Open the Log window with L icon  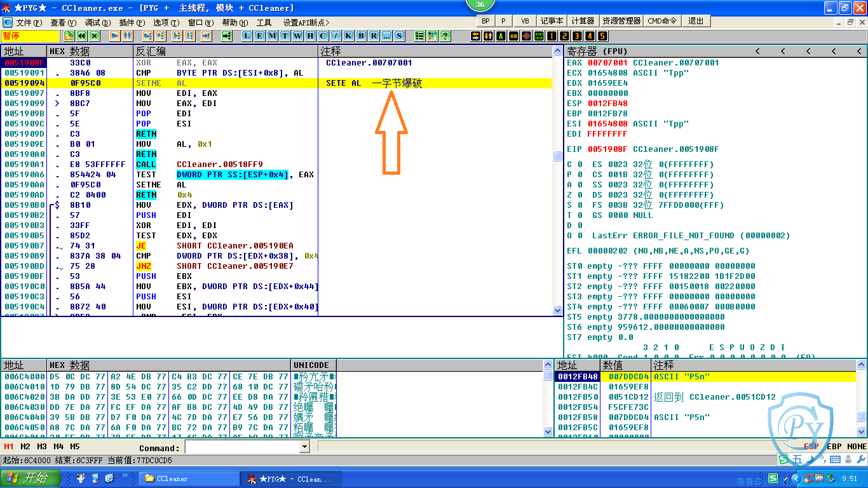247,36
